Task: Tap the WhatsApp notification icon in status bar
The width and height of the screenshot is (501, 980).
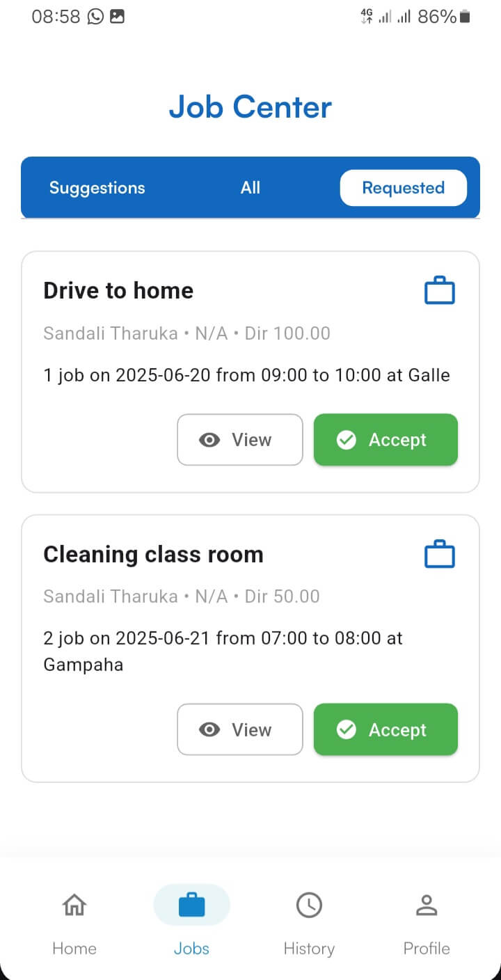Action: (x=95, y=17)
